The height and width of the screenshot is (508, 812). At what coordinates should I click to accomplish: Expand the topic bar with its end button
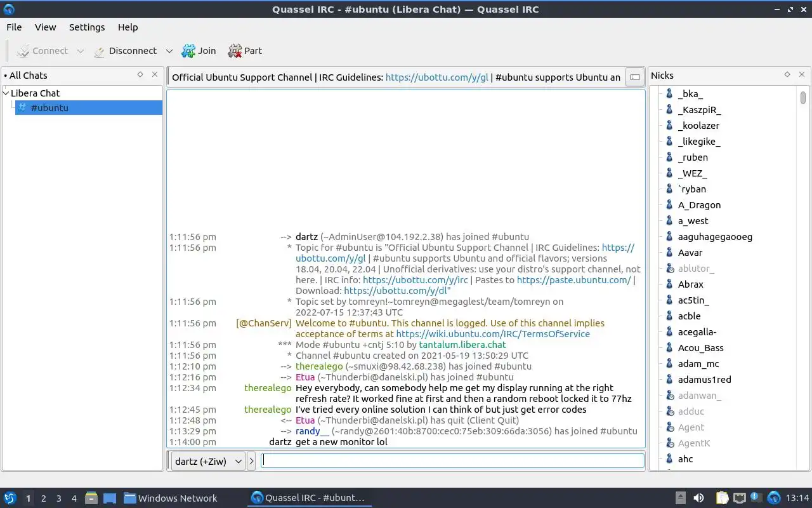coord(634,77)
